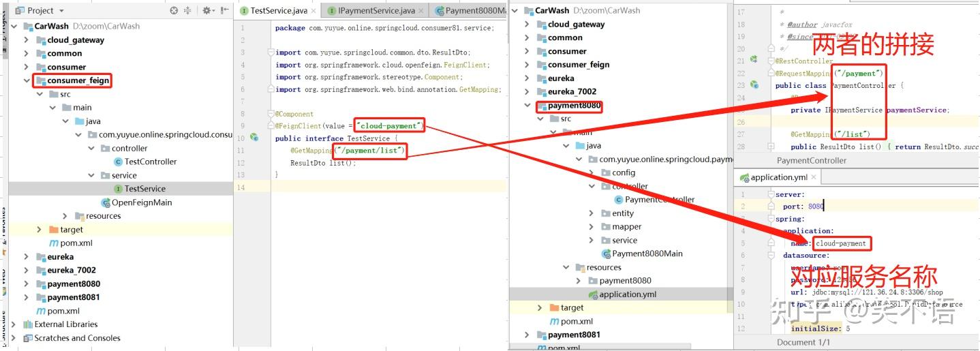Expand the folded list() method on line 28

771,147
